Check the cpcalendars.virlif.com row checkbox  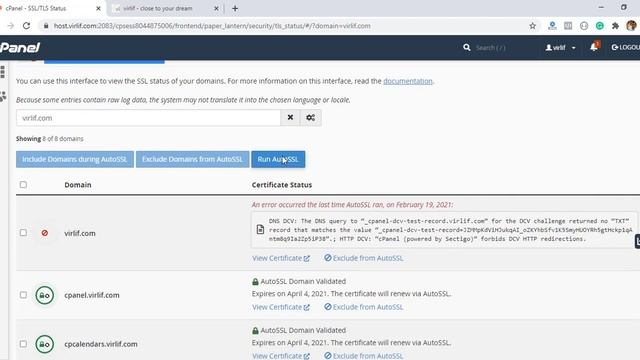(23, 344)
